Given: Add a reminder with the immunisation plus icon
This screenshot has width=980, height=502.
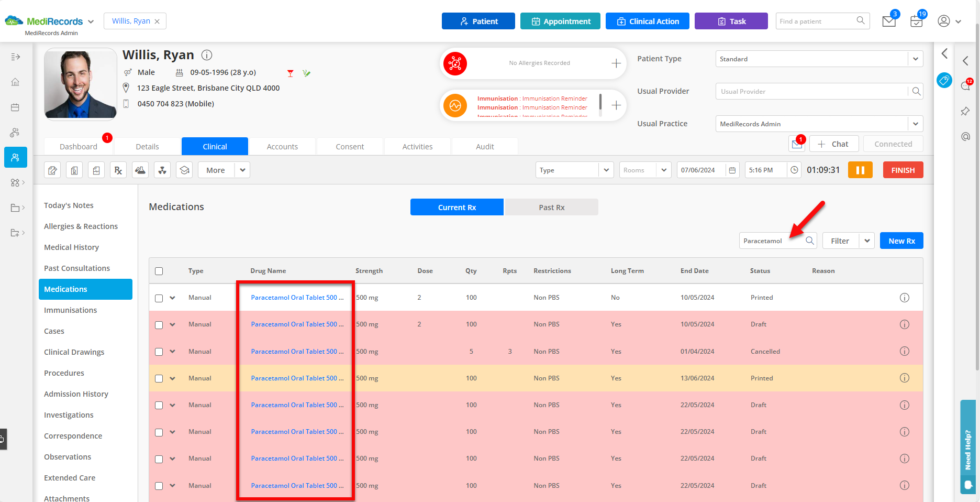Looking at the screenshot, I should [616, 105].
